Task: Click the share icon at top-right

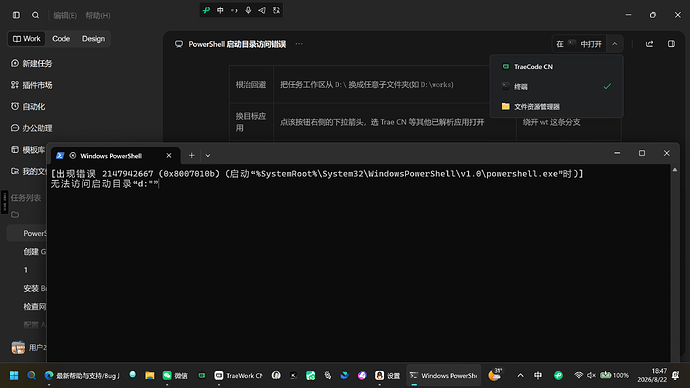Action: 650,44
